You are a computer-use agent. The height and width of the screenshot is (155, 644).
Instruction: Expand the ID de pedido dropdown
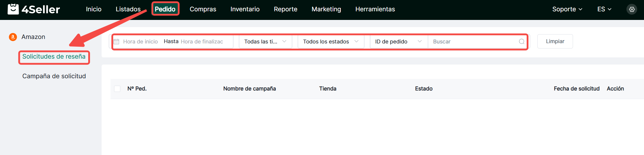pyautogui.click(x=398, y=42)
